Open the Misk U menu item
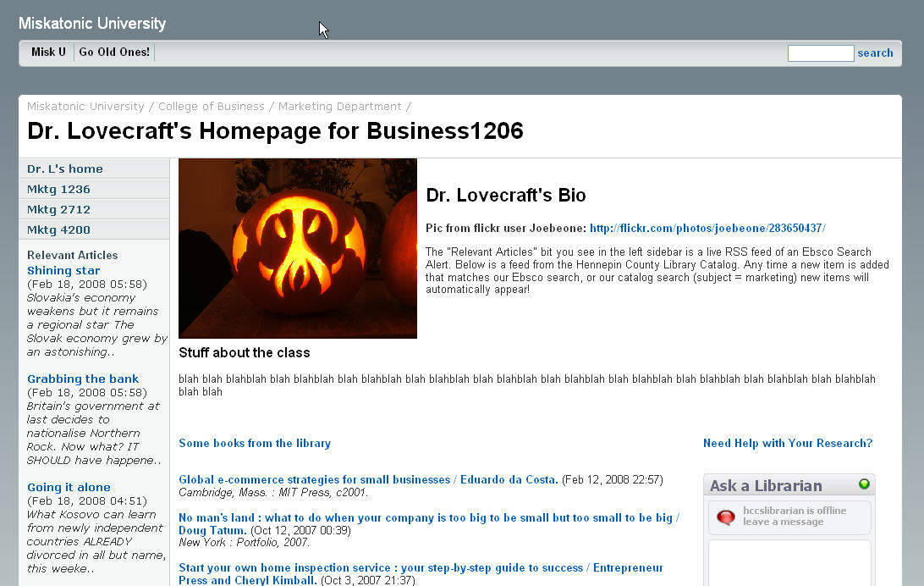The height and width of the screenshot is (586, 924). click(48, 52)
